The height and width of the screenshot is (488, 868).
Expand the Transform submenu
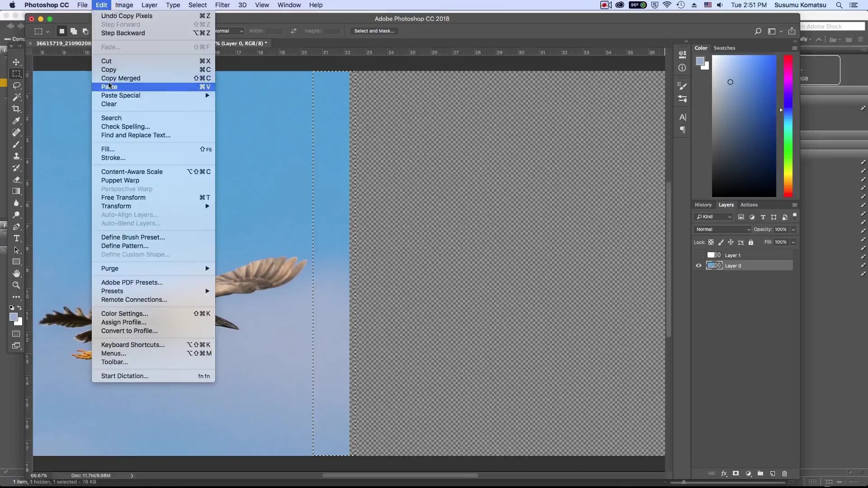pos(153,206)
